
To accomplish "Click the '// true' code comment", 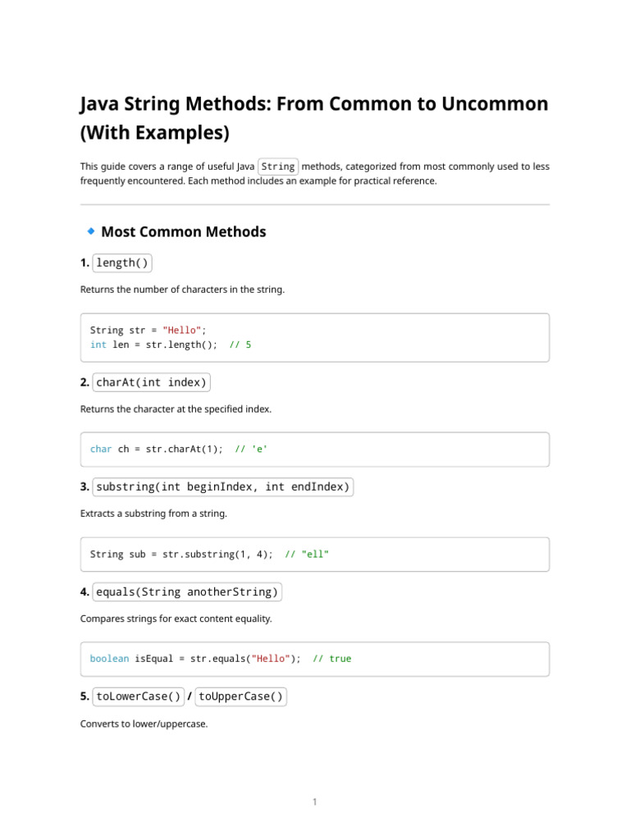I will (331, 659).
